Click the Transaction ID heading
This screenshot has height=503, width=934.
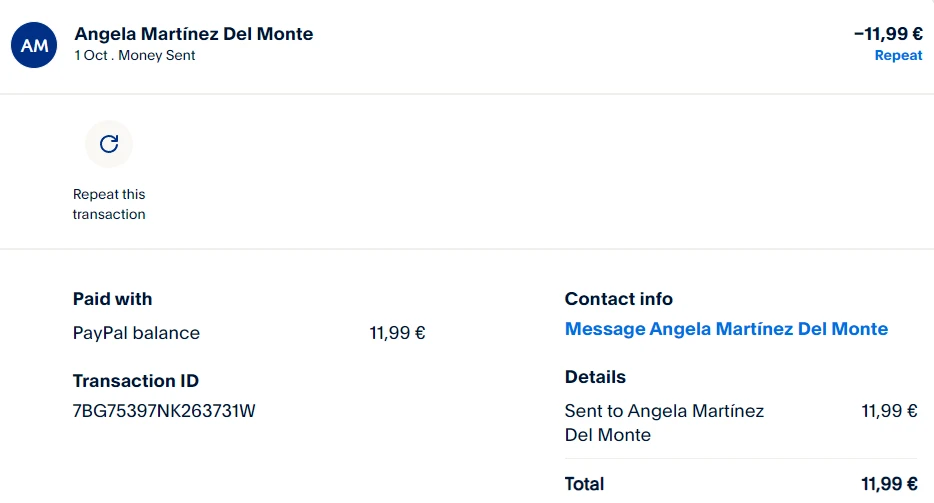[x=136, y=381]
